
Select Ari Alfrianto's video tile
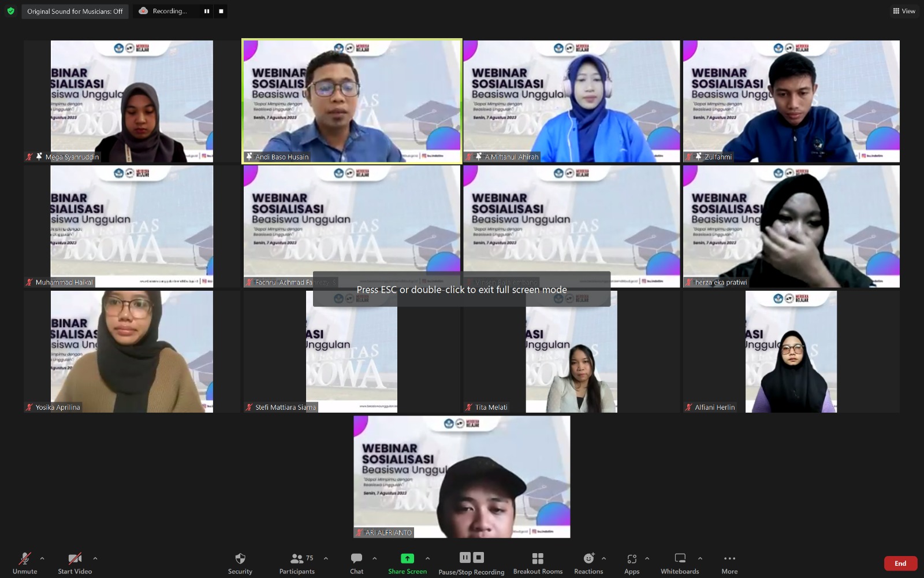click(461, 476)
